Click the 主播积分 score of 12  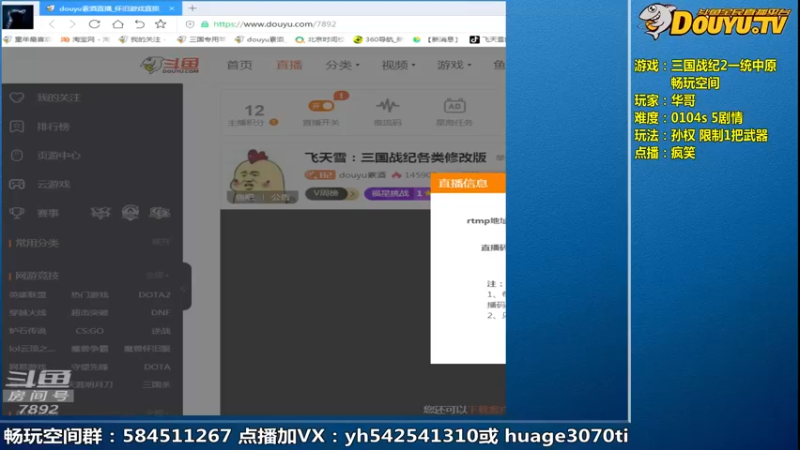[254, 110]
